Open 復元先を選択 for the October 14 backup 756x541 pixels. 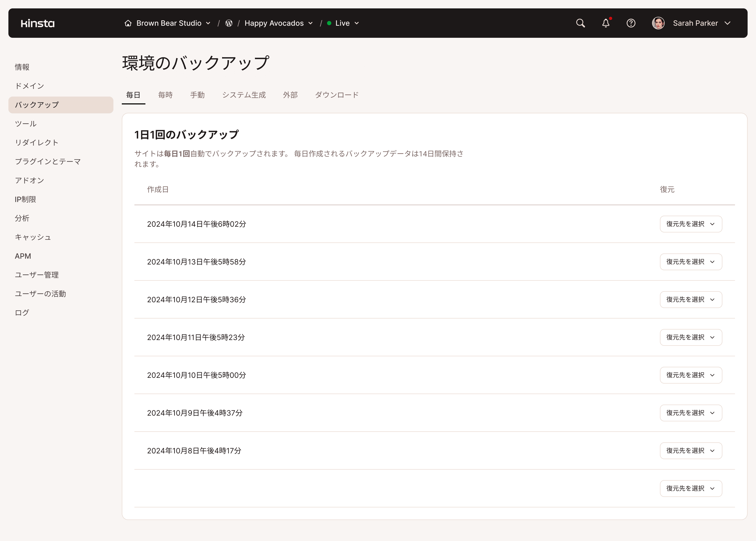click(691, 224)
